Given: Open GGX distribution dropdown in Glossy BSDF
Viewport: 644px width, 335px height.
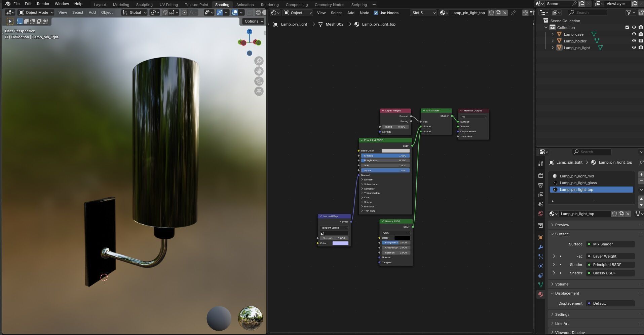Looking at the screenshot, I should [x=396, y=233].
